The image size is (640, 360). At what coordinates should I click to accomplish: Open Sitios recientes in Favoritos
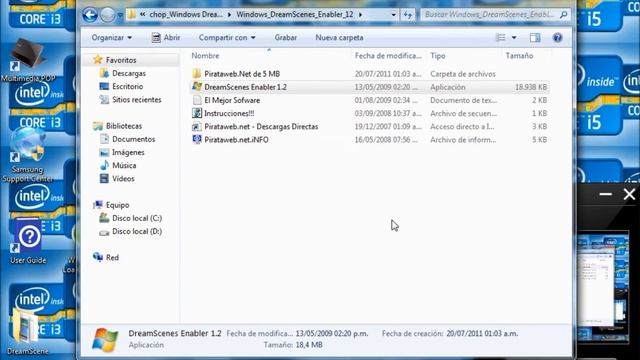point(136,100)
